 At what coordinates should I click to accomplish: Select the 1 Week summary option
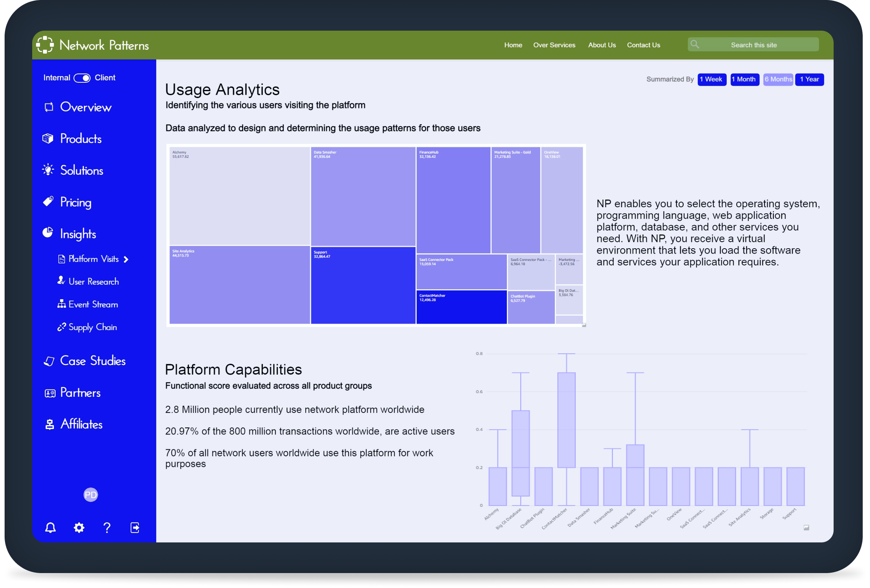click(711, 79)
